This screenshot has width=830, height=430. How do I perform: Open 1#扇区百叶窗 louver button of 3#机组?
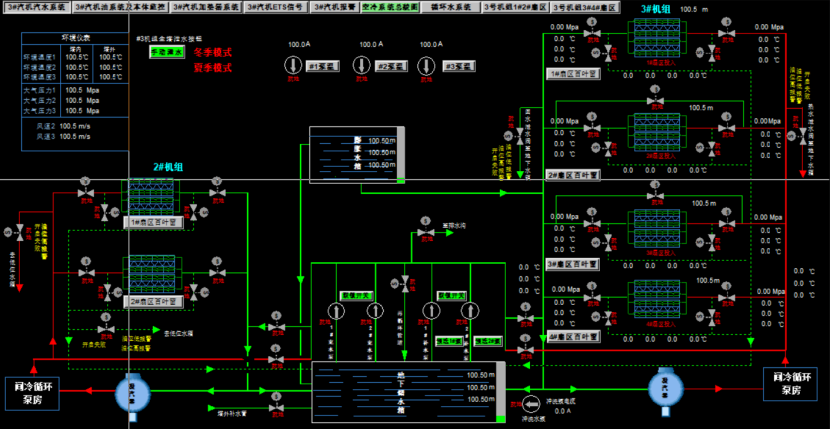pos(573,74)
